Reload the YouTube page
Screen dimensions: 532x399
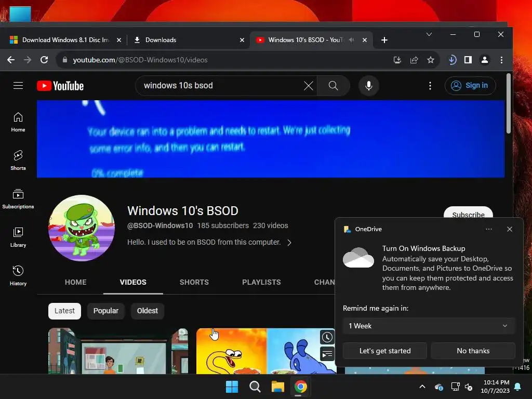44,60
